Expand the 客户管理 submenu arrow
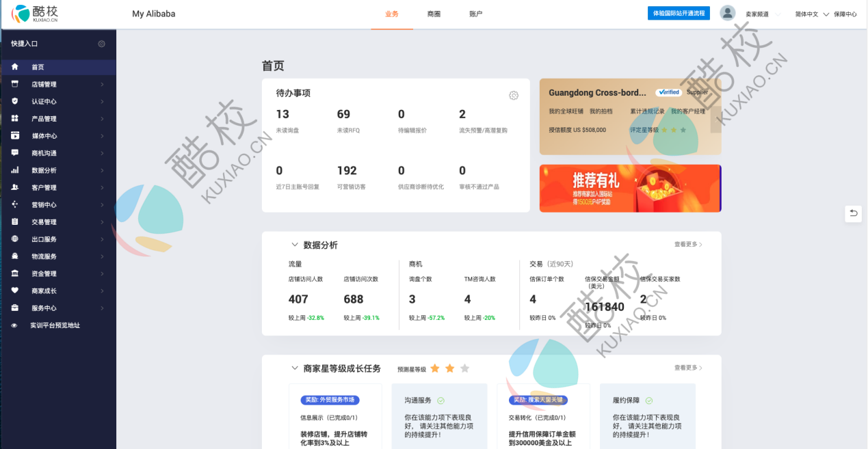The width and height of the screenshot is (868, 449). 102,187
